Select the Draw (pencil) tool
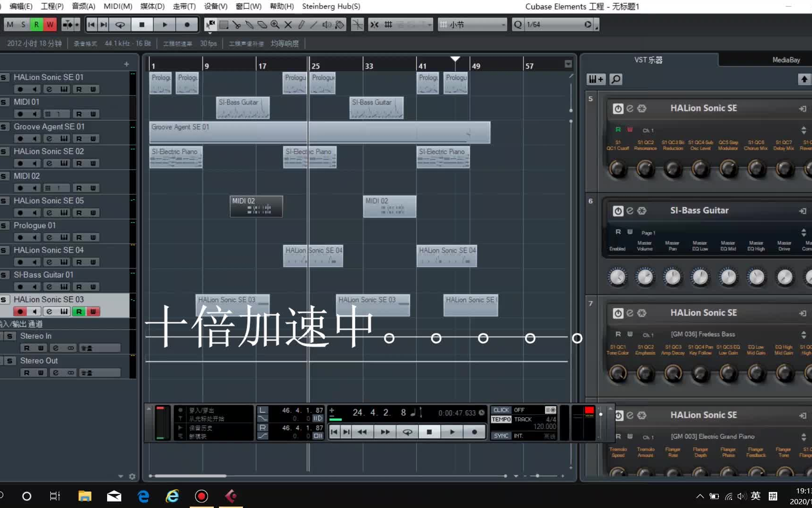Image resolution: width=812 pixels, height=508 pixels. [x=301, y=24]
